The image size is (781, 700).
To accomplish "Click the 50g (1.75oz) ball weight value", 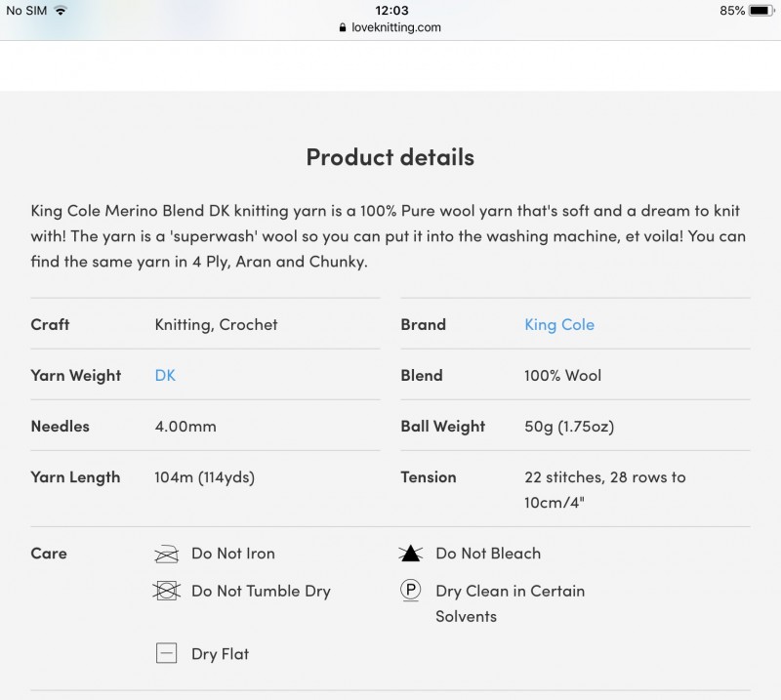I will pyautogui.click(x=569, y=427).
